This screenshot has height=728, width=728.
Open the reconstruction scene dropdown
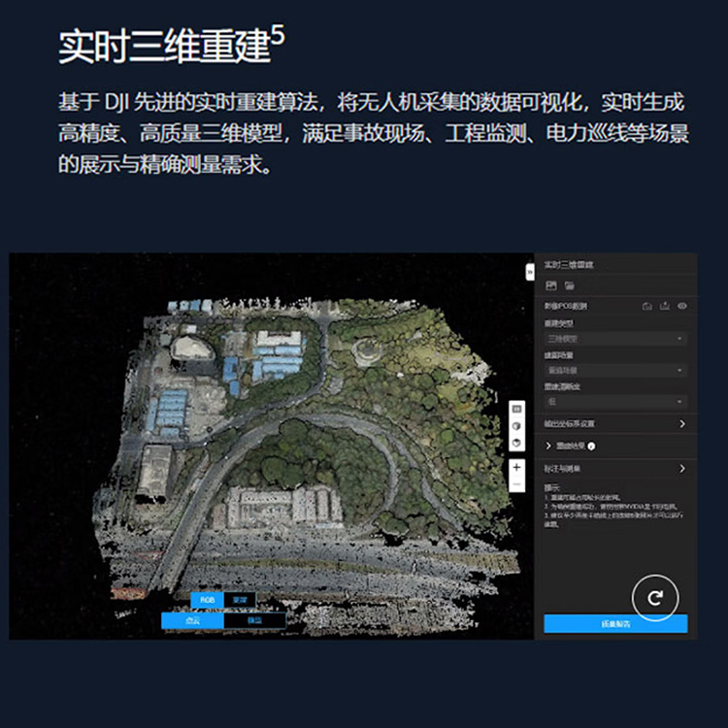pyautogui.click(x=615, y=370)
